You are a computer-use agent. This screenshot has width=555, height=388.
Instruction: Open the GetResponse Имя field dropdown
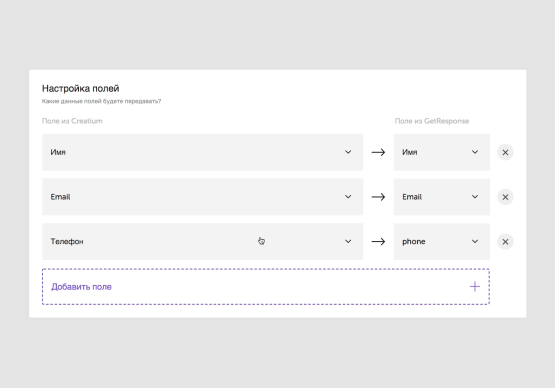pyautogui.click(x=442, y=152)
